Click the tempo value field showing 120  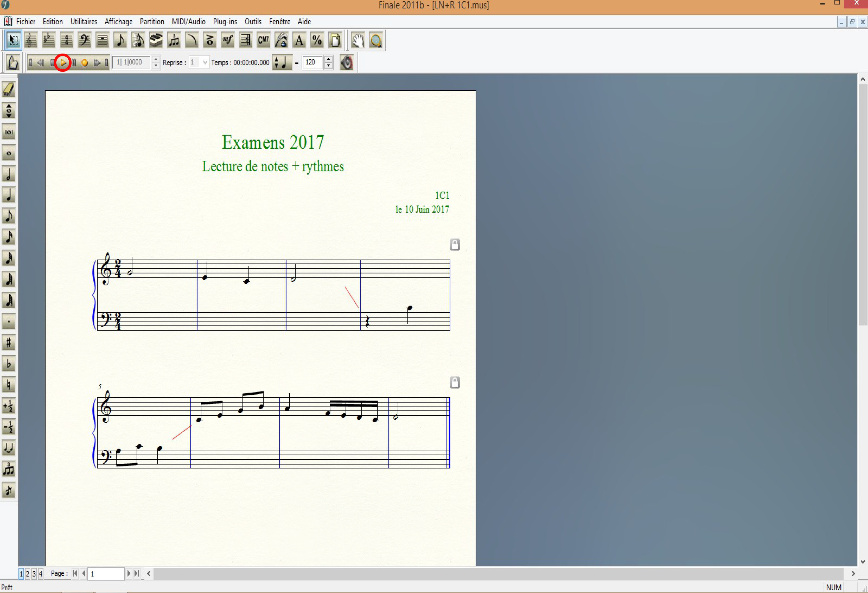coord(313,62)
